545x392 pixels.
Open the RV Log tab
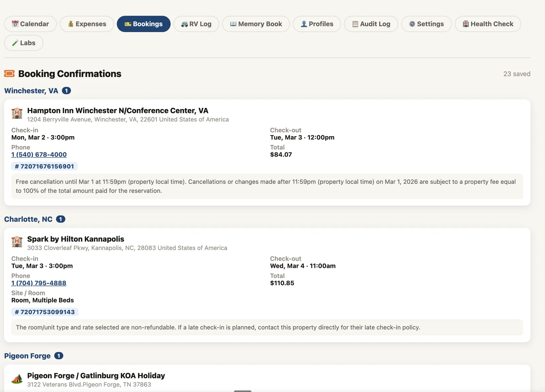tap(196, 24)
